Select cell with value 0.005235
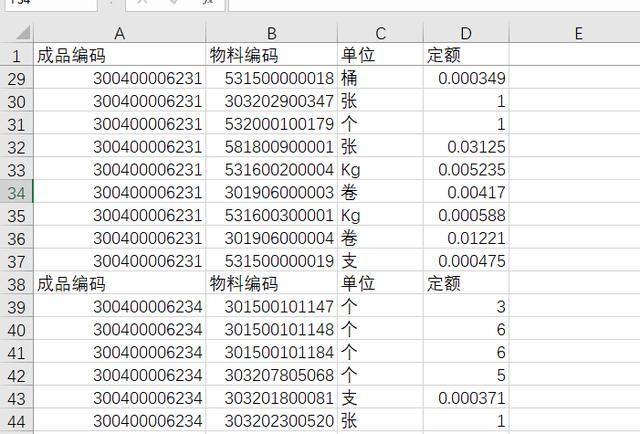Screen dimensions: 640x434 click(x=466, y=169)
